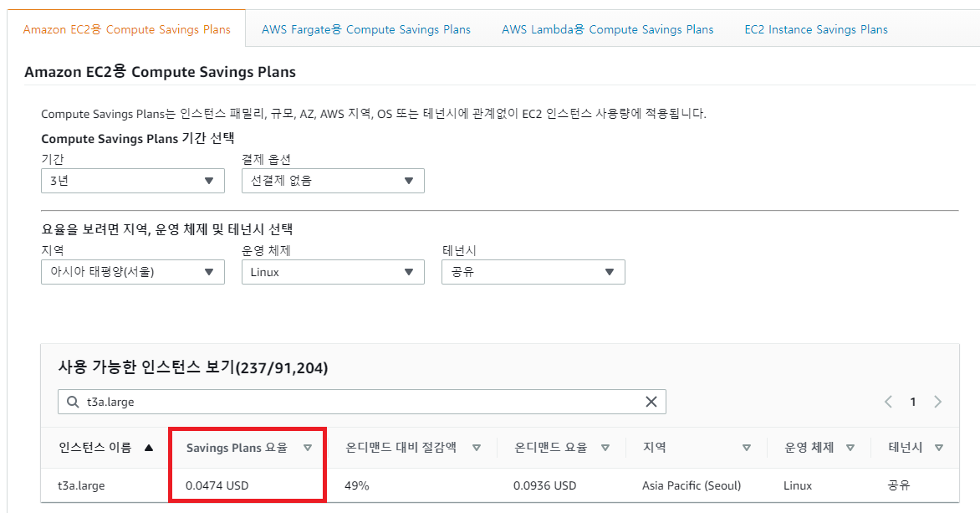Select EC2 Instance Savings Plans tab
980x513 pixels.
815,29
